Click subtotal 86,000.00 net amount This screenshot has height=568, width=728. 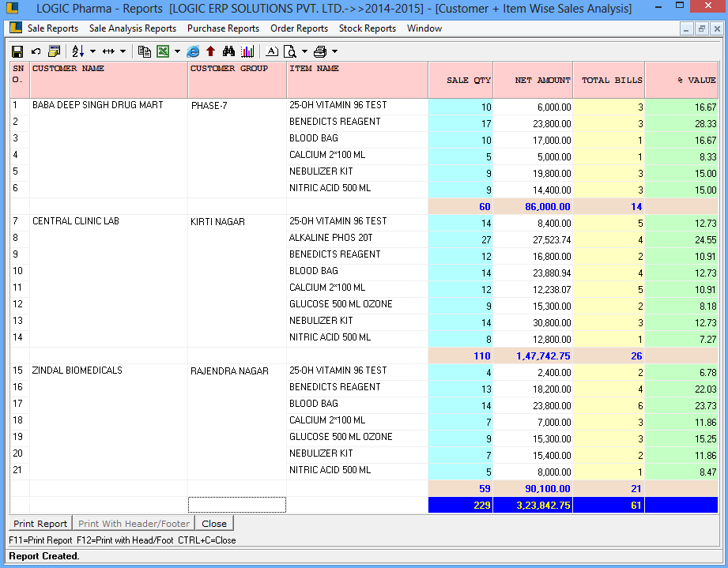point(533,206)
